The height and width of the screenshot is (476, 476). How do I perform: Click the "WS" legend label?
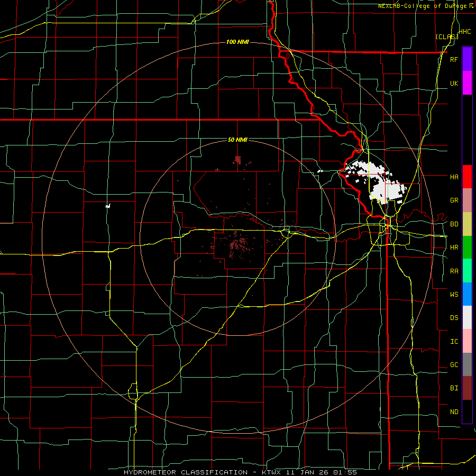click(x=454, y=294)
